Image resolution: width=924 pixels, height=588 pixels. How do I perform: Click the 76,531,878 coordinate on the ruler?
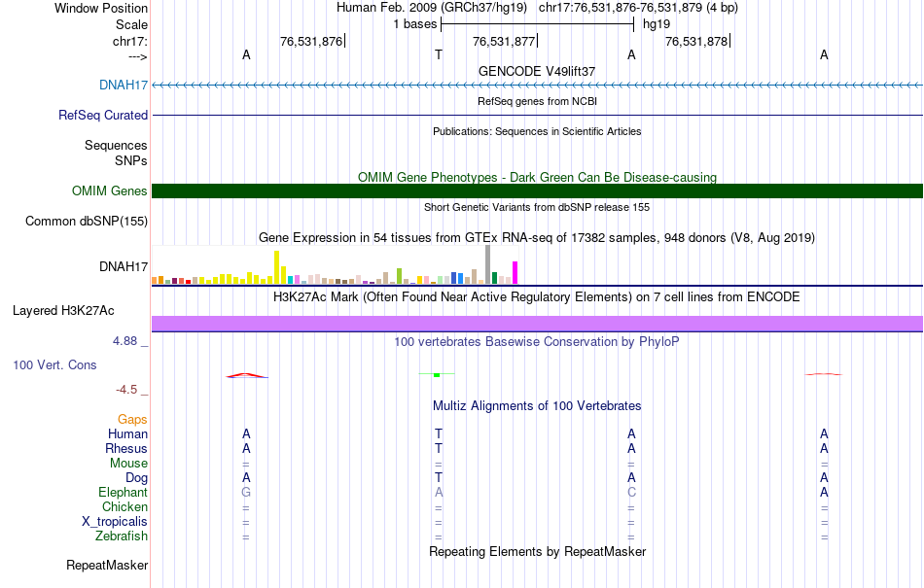tap(696, 41)
